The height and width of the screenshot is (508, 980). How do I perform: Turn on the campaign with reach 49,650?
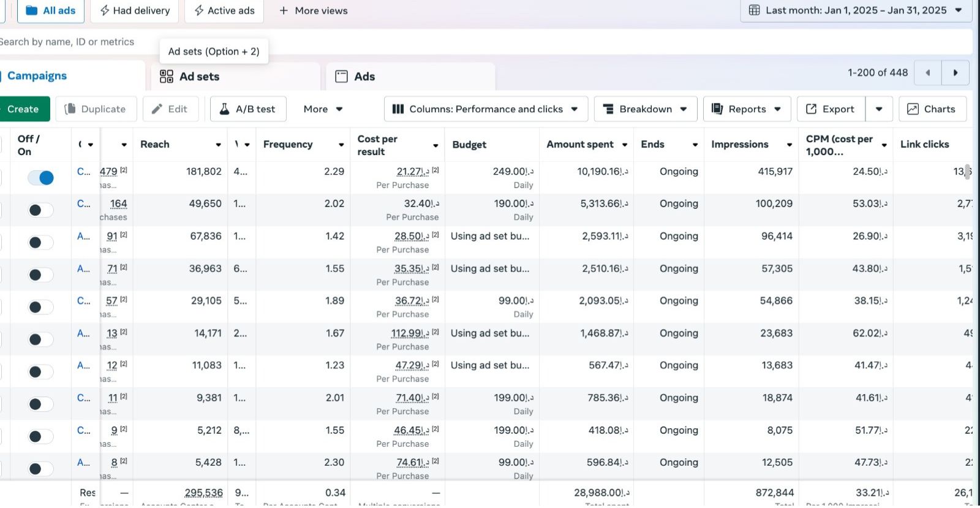(41, 210)
